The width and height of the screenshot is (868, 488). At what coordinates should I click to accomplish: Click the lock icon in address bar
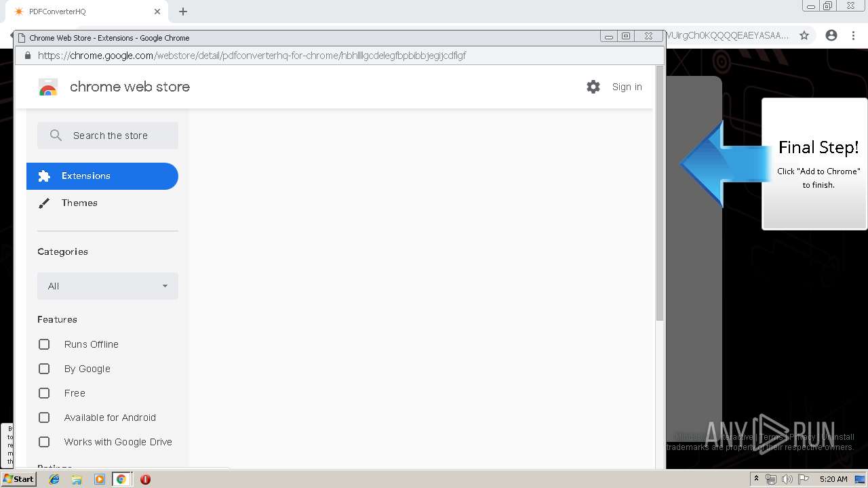28,56
